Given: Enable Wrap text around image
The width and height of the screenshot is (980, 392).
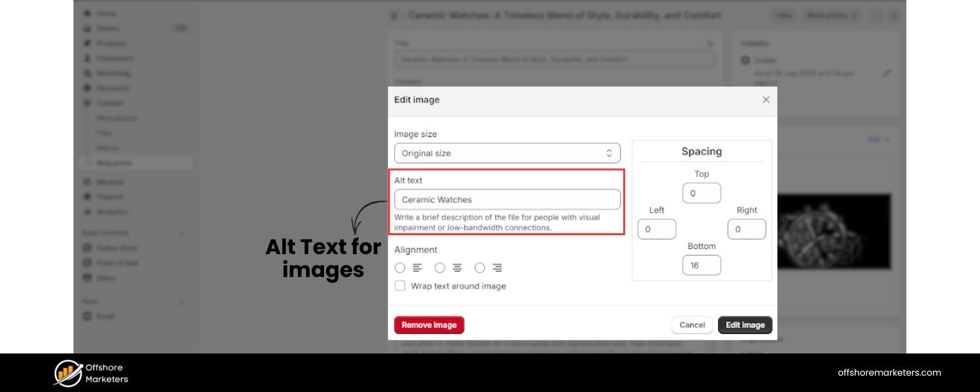Looking at the screenshot, I should click(400, 286).
